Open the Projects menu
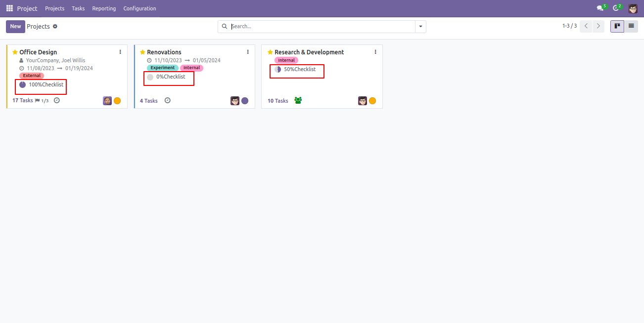Viewport: 644px width, 323px height. click(54, 8)
